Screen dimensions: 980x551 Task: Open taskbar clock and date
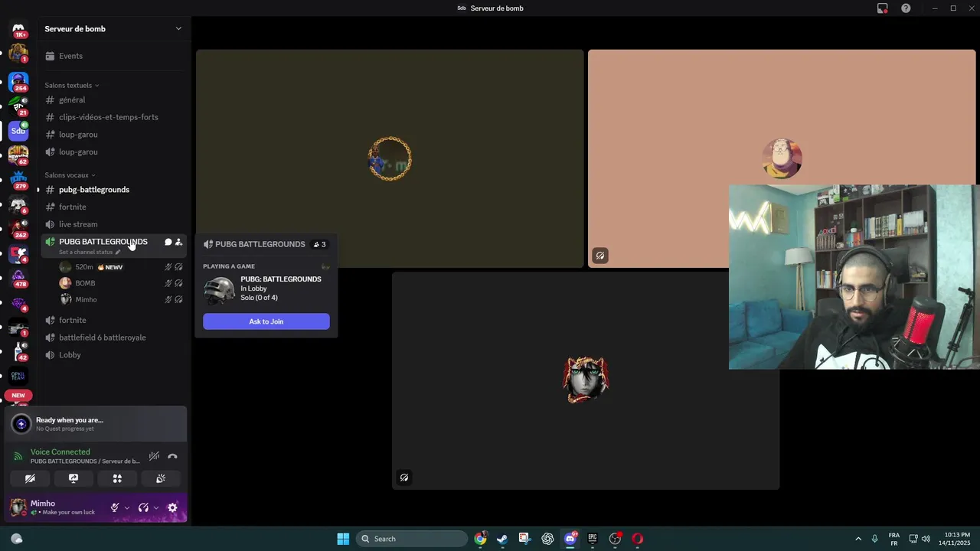pyautogui.click(x=955, y=539)
